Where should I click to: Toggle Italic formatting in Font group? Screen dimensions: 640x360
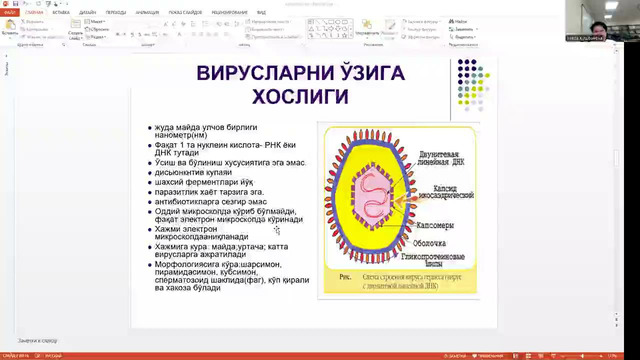point(124,35)
